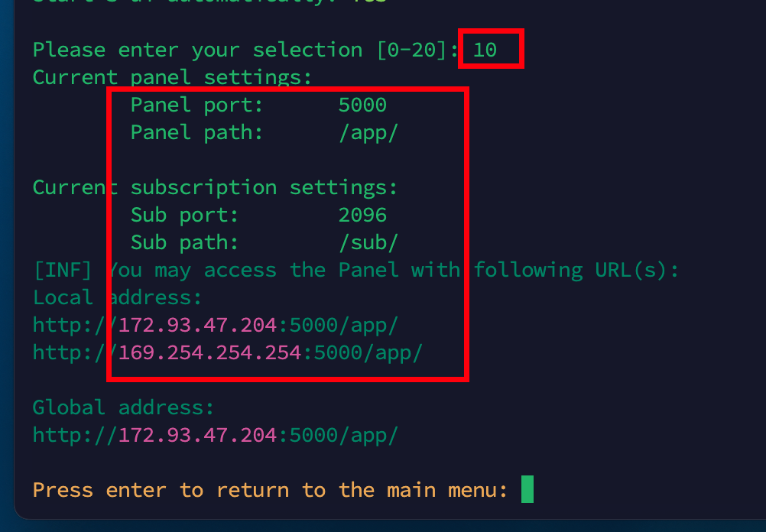Screen dimensions: 766x532
Task: Click the "Local address:" heading
Action: 117,298
